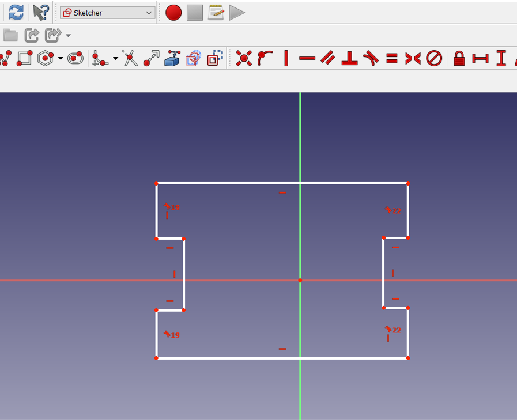
Task: Select horizontal constraint marker above bottom edge
Action: (x=282, y=349)
